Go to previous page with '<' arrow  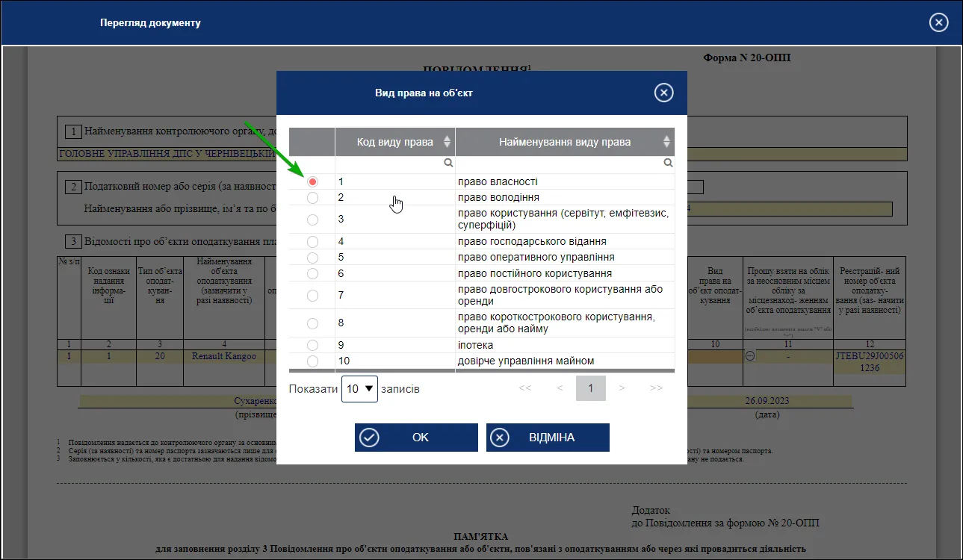[560, 388]
